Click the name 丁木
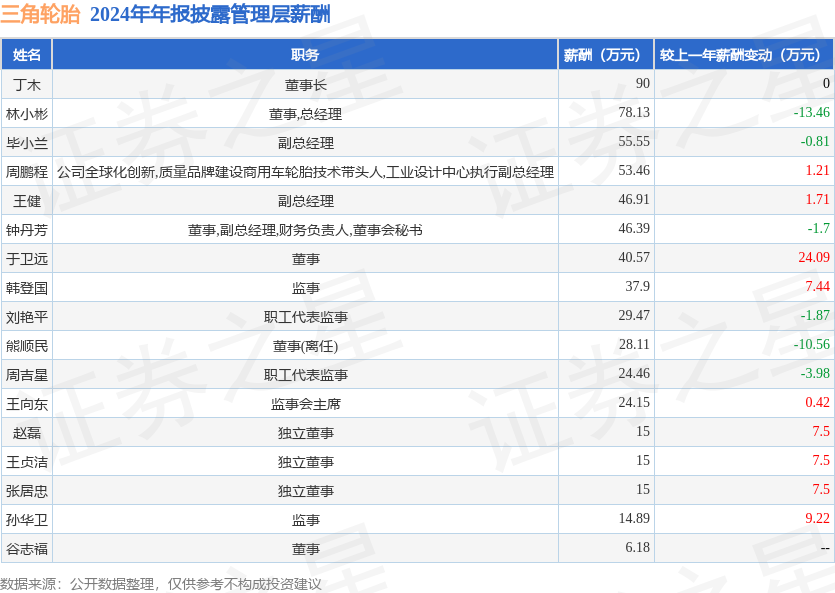This screenshot has width=835, height=593. [x=27, y=85]
